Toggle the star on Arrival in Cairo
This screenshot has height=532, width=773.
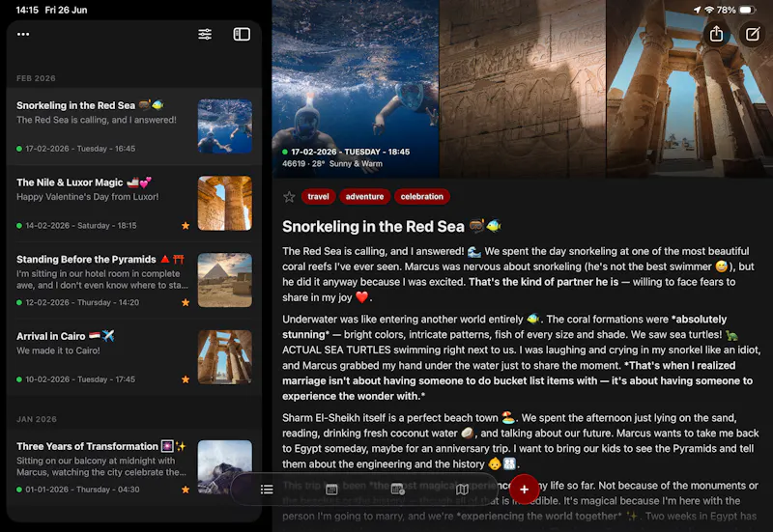[186, 379]
